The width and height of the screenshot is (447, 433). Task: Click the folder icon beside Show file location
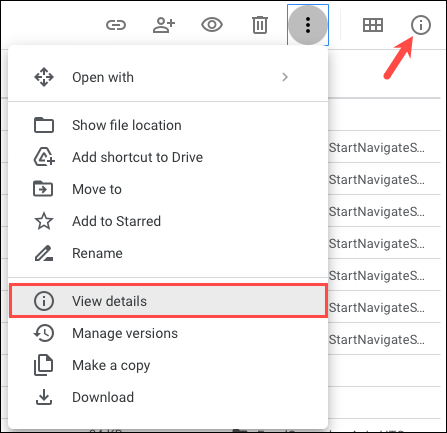coord(44,125)
